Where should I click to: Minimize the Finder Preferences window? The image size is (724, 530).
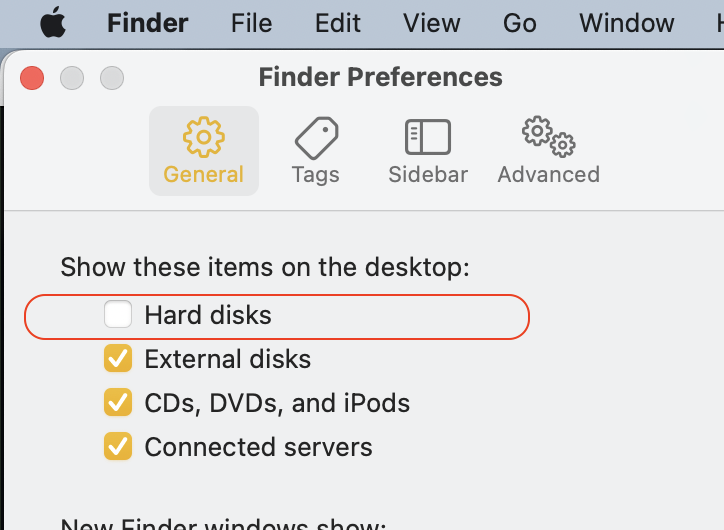[72, 77]
